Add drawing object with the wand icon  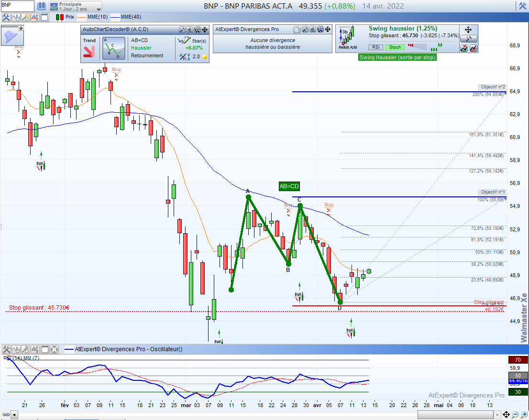pos(25,17)
